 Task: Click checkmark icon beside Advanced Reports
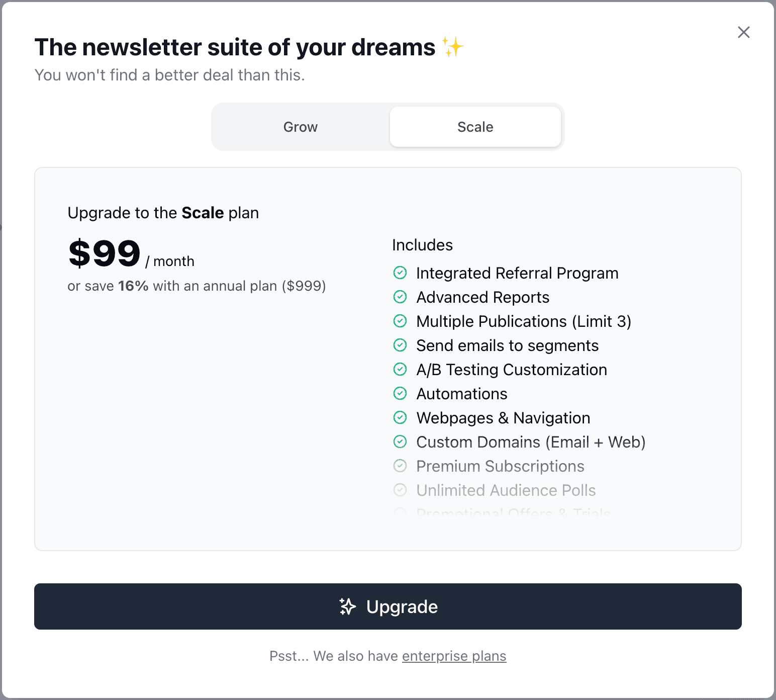[400, 297]
